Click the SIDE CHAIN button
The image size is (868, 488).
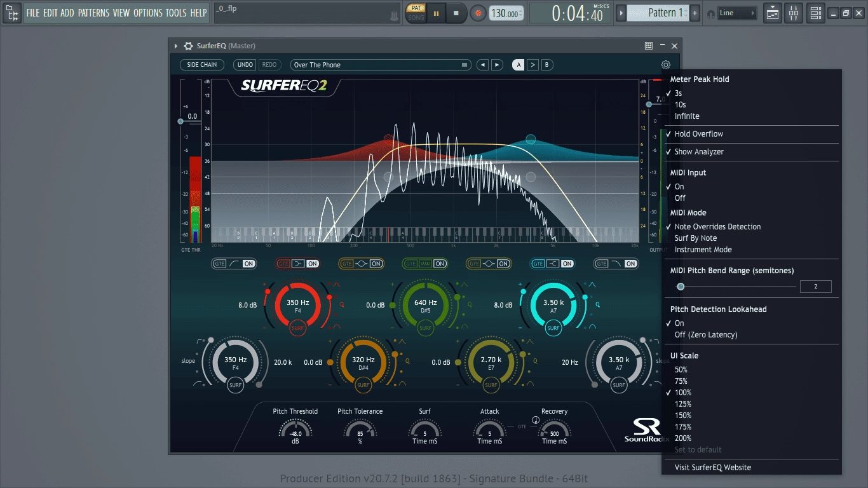[202, 65]
